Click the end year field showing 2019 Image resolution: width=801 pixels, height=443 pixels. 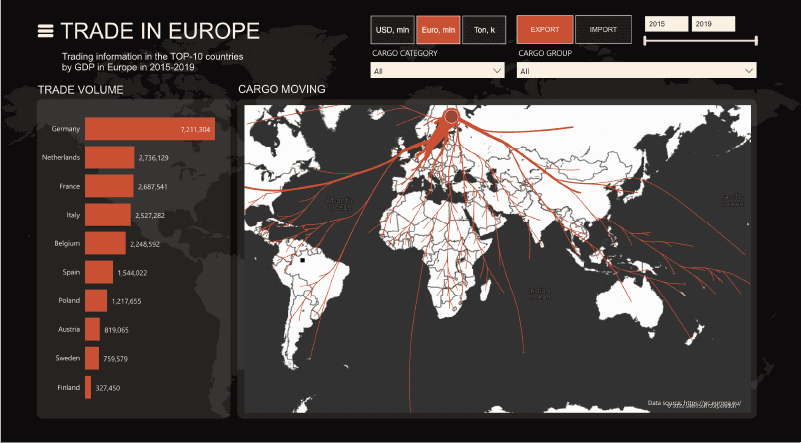tap(713, 24)
